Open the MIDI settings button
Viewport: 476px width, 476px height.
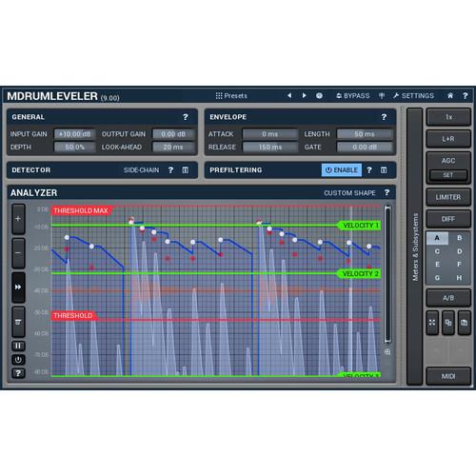click(448, 376)
